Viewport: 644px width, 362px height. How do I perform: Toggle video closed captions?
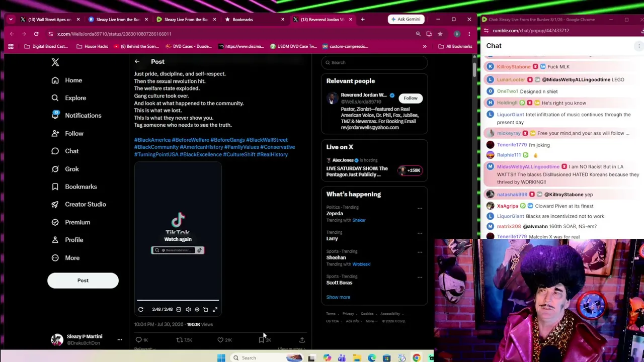179,310
